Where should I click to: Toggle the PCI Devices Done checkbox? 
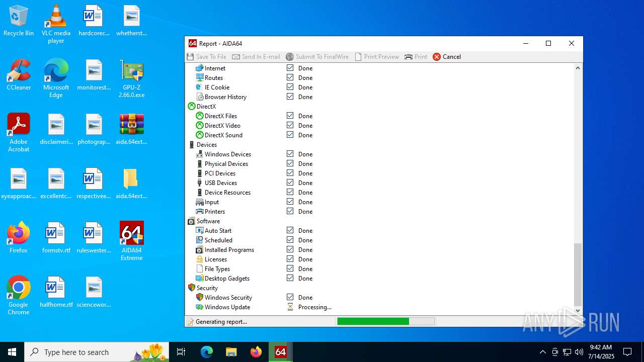290,173
